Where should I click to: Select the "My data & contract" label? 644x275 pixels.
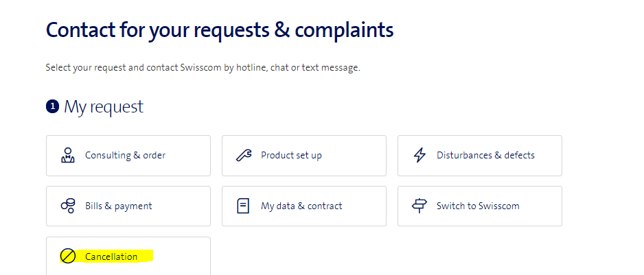301,206
